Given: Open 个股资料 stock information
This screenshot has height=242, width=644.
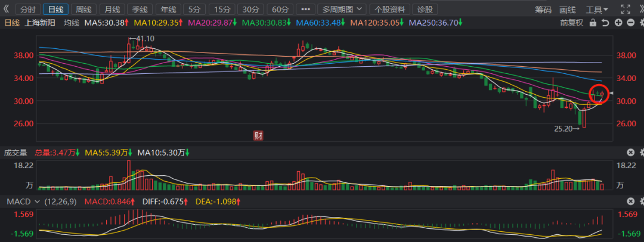Looking at the screenshot, I should pyautogui.click(x=390, y=10).
